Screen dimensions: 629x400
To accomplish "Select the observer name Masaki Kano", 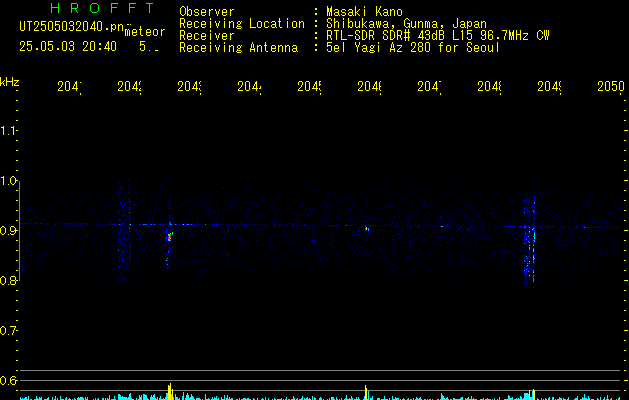I will (364, 12).
